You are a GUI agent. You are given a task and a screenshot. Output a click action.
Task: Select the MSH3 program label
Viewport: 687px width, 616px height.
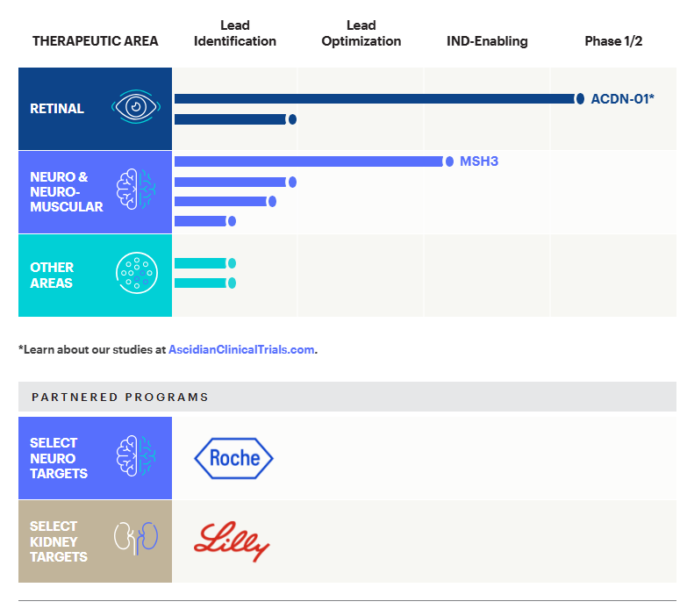(479, 161)
